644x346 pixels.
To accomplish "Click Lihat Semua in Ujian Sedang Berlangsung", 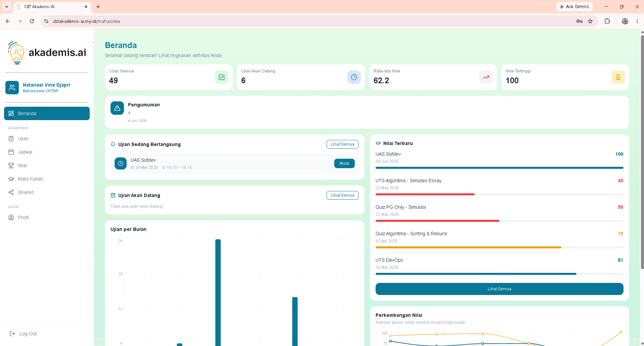I will tap(343, 144).
